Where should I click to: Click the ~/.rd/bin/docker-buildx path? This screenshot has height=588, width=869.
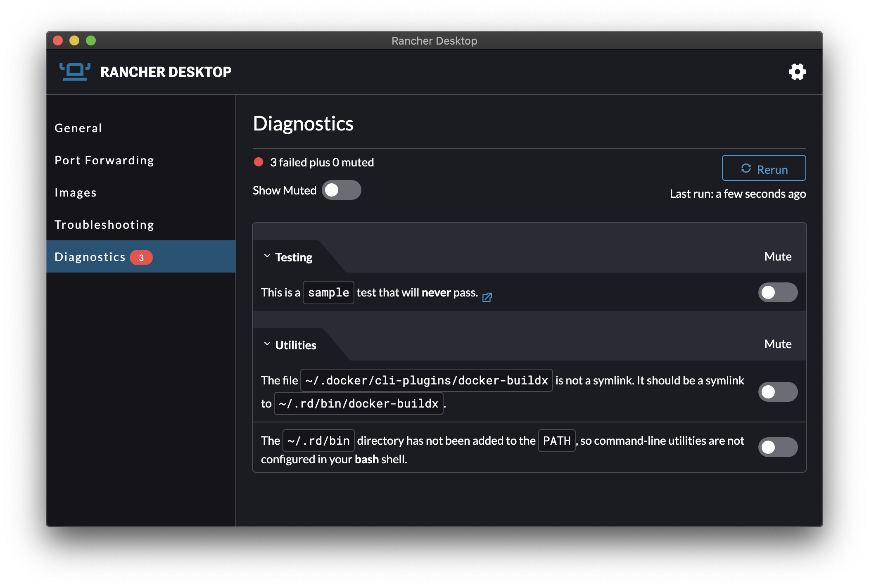pyautogui.click(x=359, y=403)
